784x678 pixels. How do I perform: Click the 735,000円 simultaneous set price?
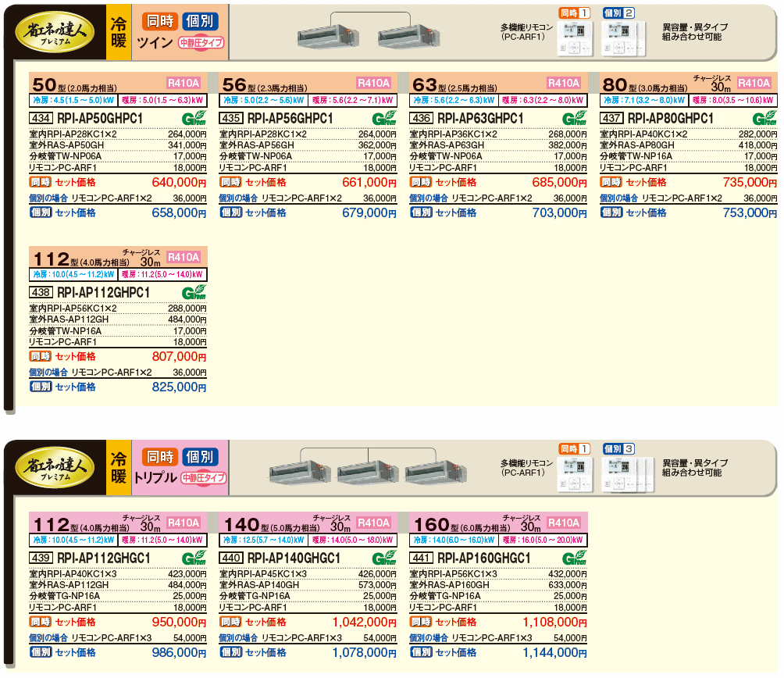click(x=750, y=183)
